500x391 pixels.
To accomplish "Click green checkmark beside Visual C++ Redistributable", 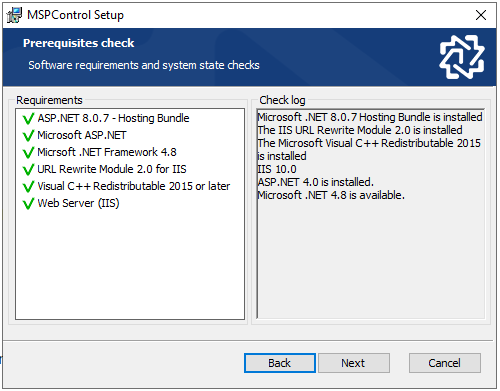I will pos(28,187).
